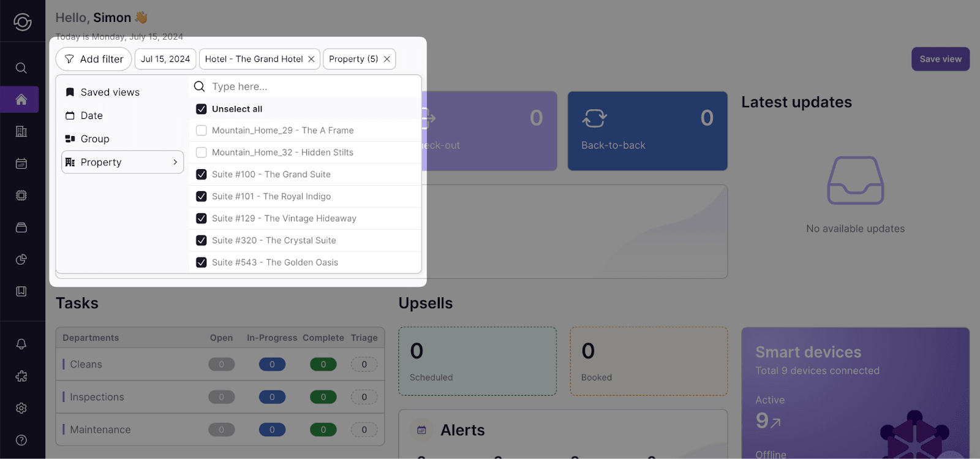Open the stacked cards icon in the sidebar
This screenshot has height=459, width=980.
21,227
